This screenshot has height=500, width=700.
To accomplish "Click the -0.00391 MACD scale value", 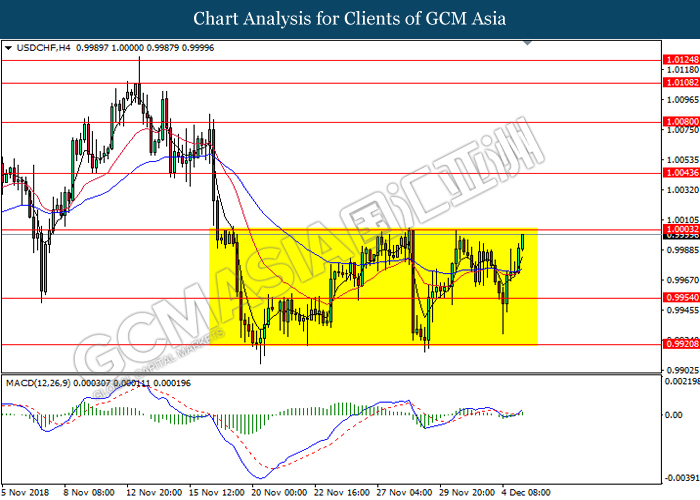I will [x=682, y=478].
